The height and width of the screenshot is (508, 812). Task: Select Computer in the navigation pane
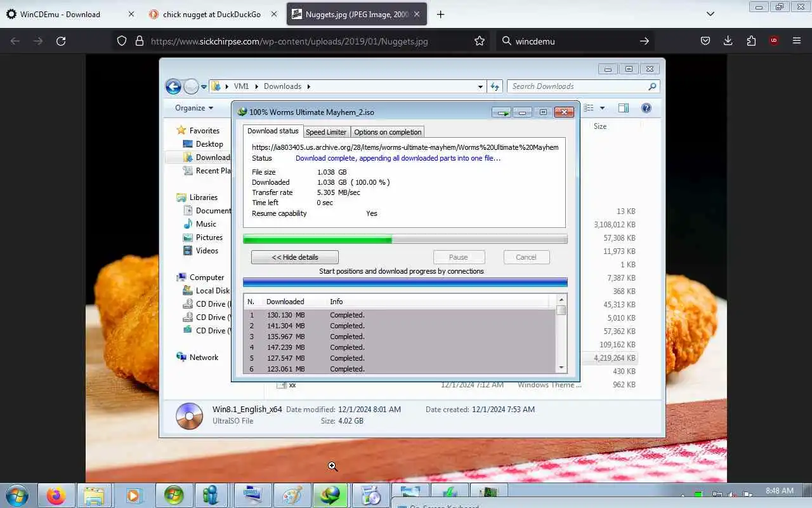[207, 277]
